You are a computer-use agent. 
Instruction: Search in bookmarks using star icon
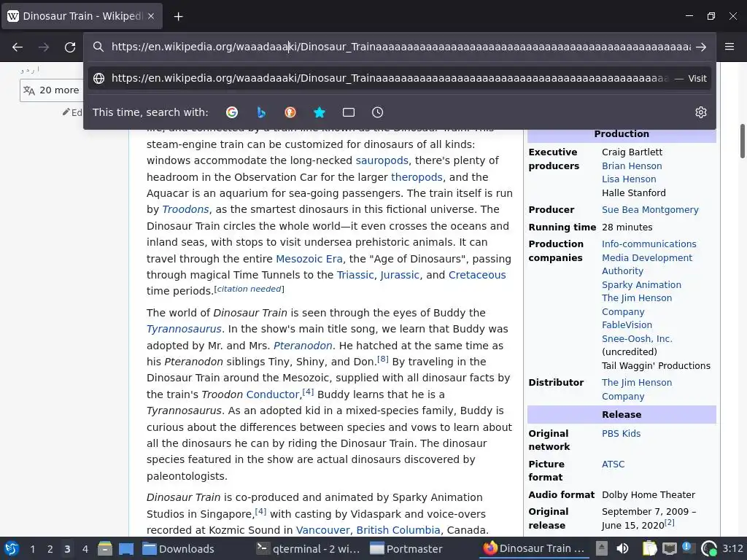pos(320,112)
